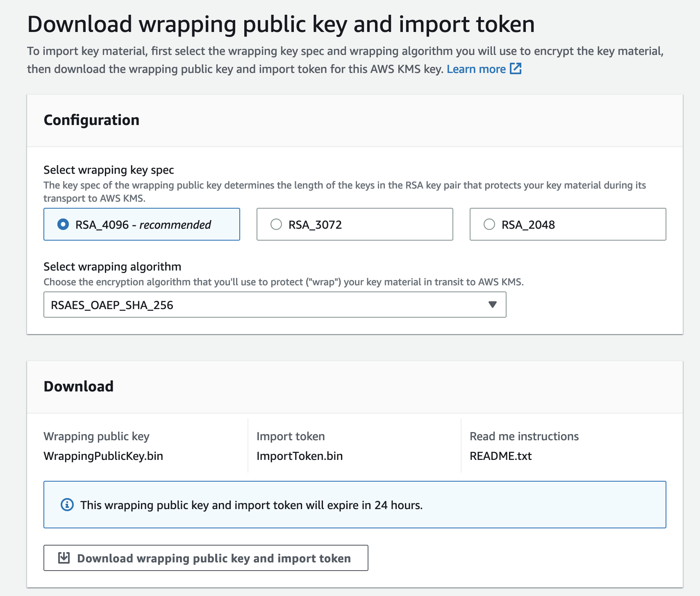Screen dimensions: 700x596
Task: Click the WrappingPublicKey.bin file name
Action: 103,456
